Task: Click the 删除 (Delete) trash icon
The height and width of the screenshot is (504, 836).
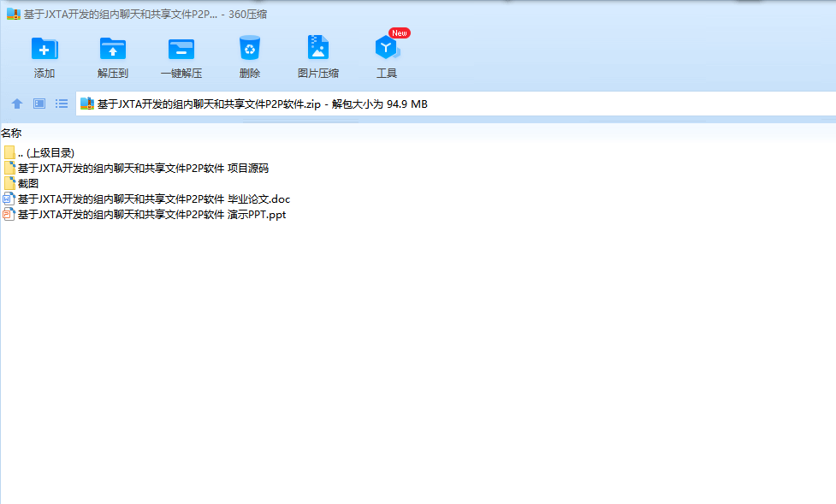Action: pos(250,48)
